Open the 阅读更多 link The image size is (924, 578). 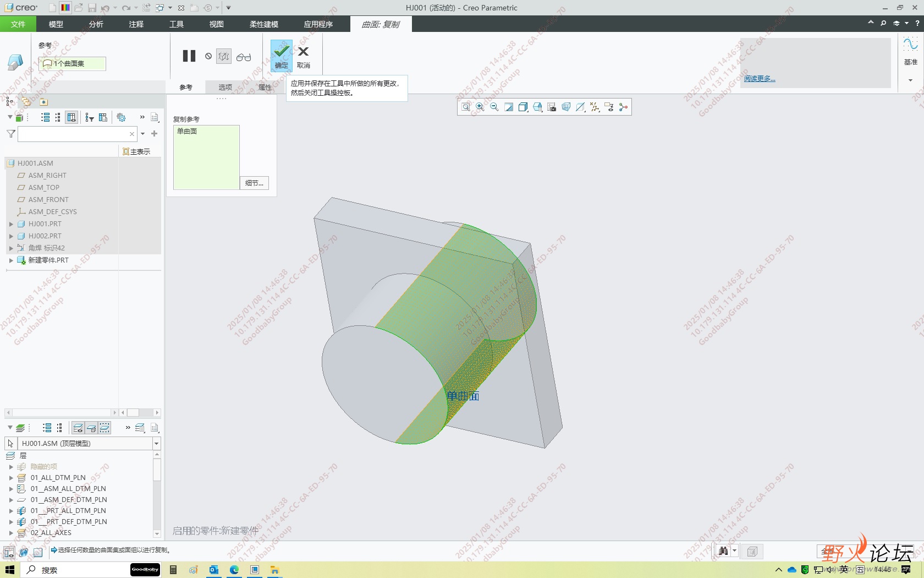click(759, 79)
